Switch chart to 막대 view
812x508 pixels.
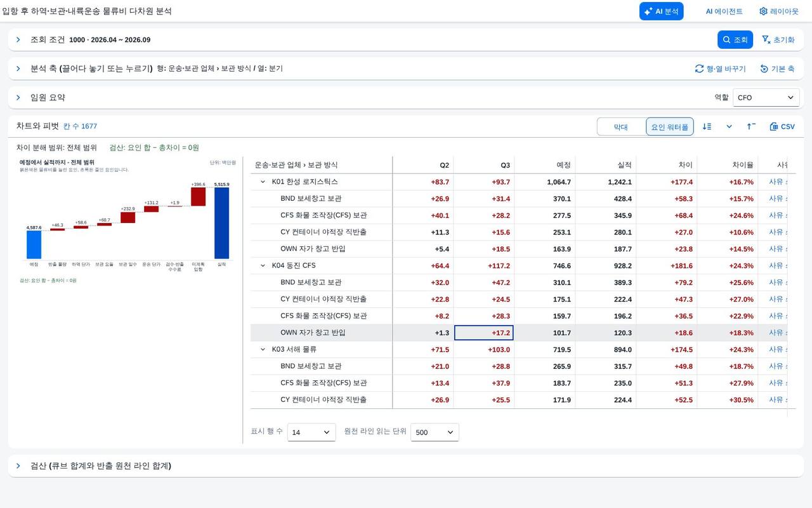[x=621, y=127]
